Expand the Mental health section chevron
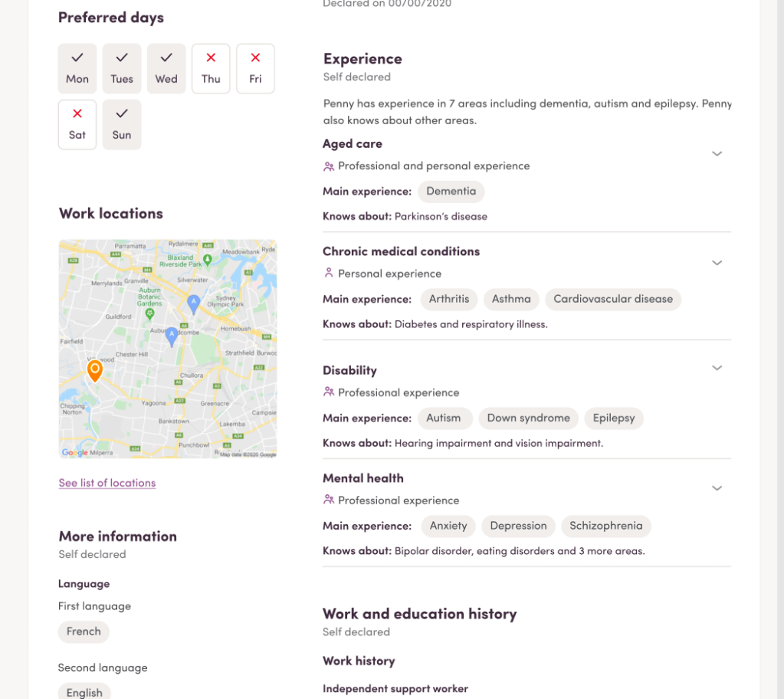 717,488
